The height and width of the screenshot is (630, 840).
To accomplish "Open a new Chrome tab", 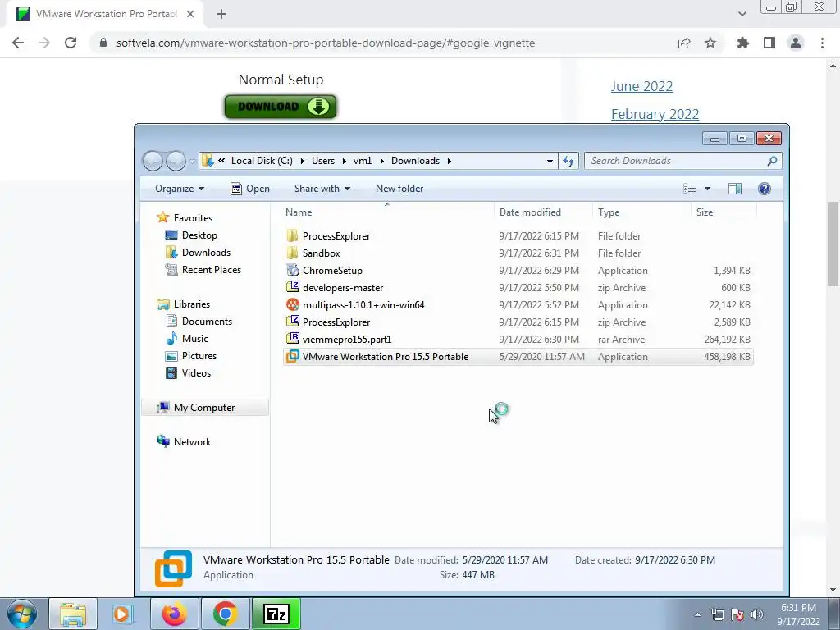I will [x=221, y=14].
